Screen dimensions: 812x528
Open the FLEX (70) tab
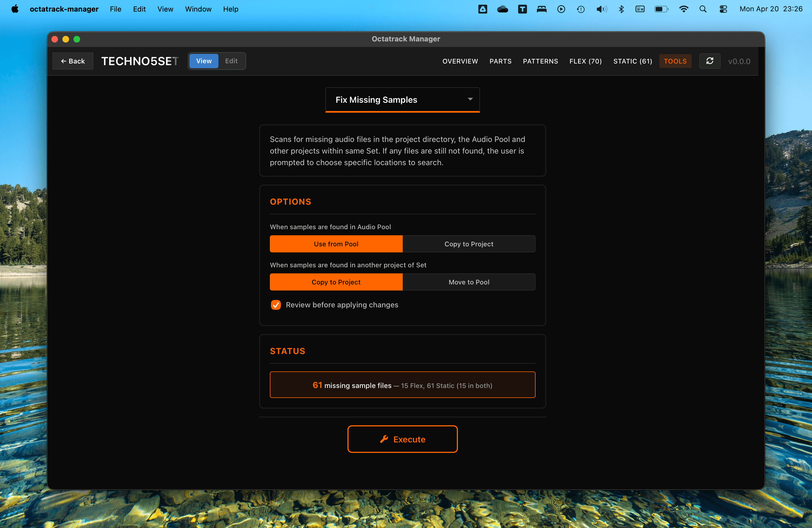pos(586,61)
